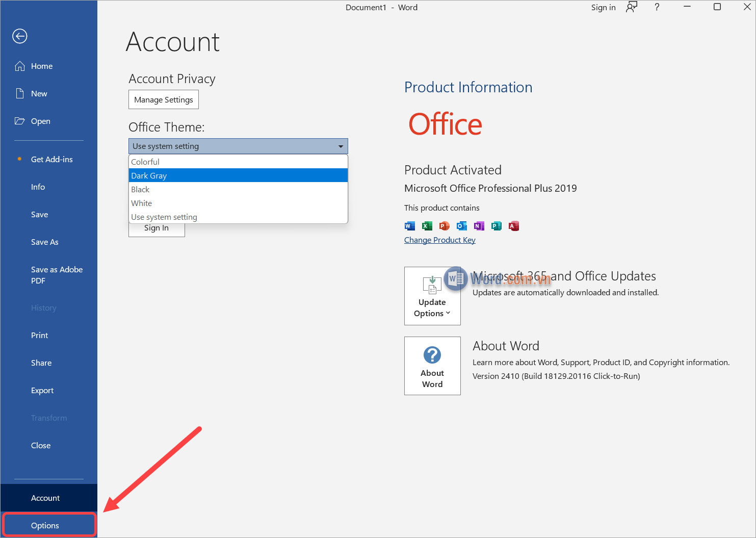Viewport: 756px width, 538px height.
Task: Click the Home label in sidebar
Action: point(42,66)
